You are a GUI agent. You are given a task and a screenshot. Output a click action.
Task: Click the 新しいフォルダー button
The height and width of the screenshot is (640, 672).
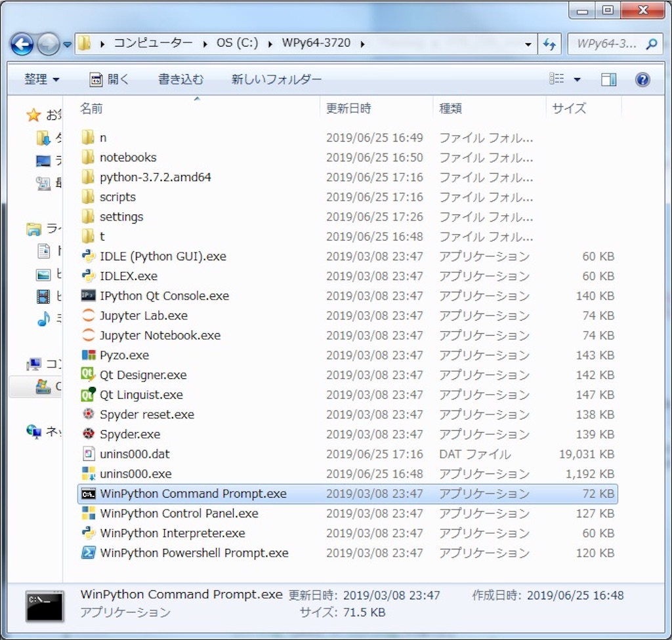(x=276, y=79)
